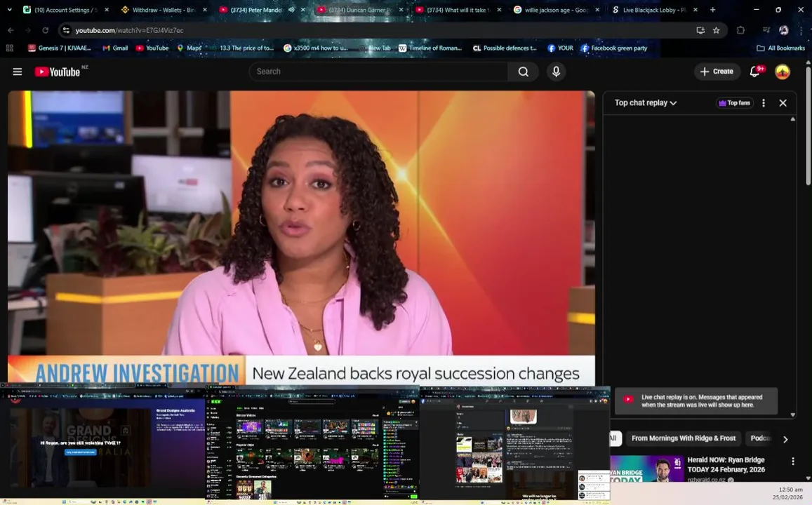Open the browser extensions puzzle icon
This screenshot has height=505, width=812.
[740, 30]
